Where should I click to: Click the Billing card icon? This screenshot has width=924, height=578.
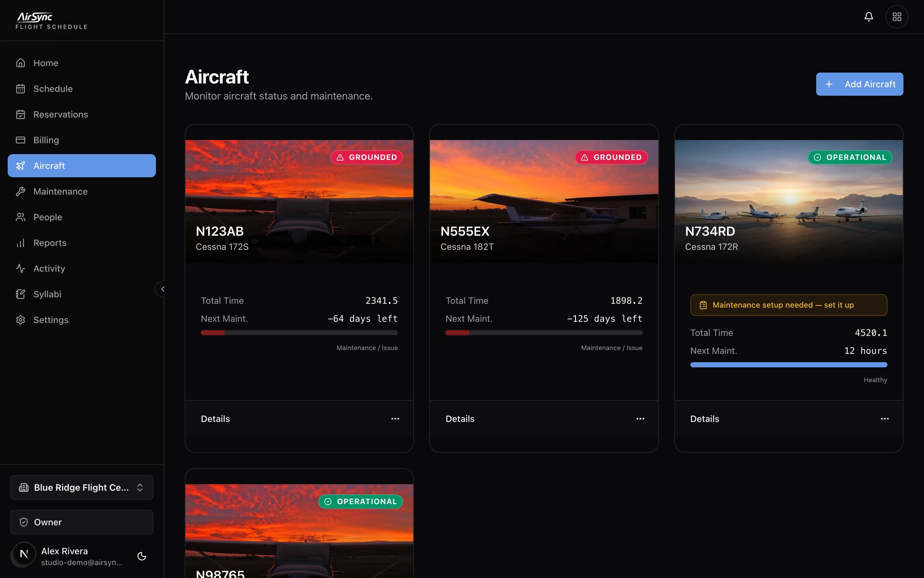point(21,140)
